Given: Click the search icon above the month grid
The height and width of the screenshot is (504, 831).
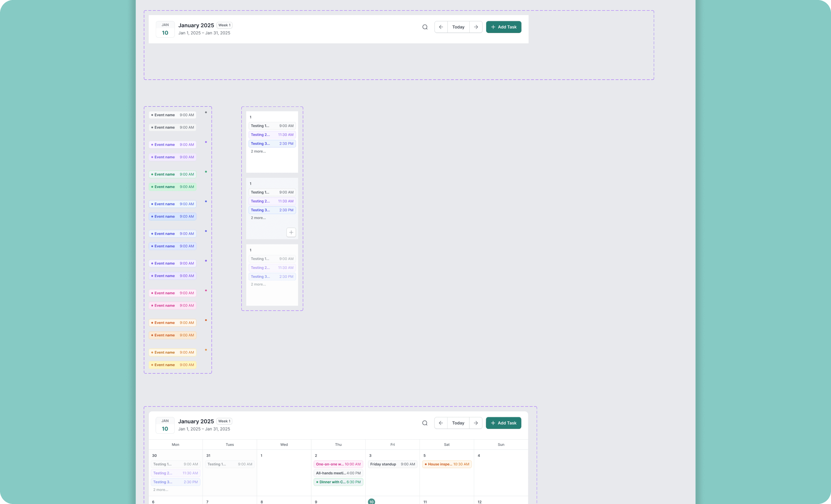Looking at the screenshot, I should [x=425, y=423].
